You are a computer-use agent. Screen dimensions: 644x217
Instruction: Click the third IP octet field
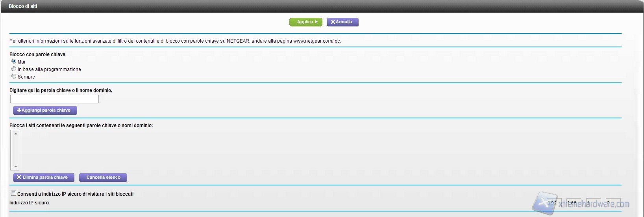coord(593,203)
